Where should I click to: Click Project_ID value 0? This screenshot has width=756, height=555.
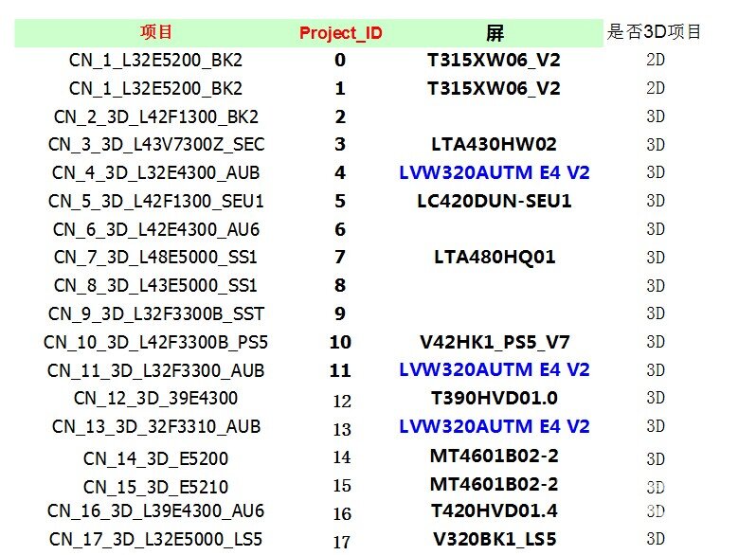pos(340,60)
